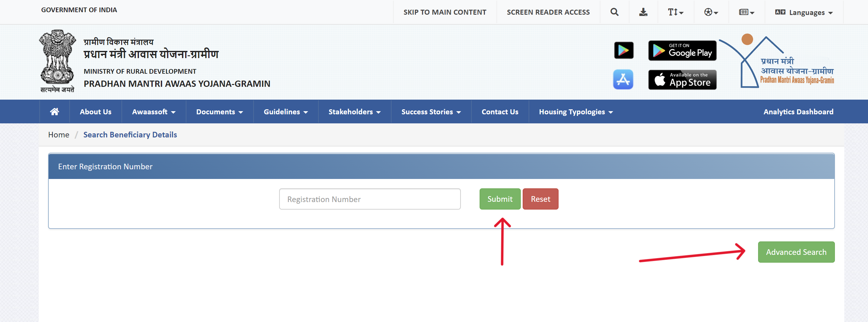This screenshot has height=322, width=868.
Task: Open the Advanced Search page
Action: [x=796, y=252]
